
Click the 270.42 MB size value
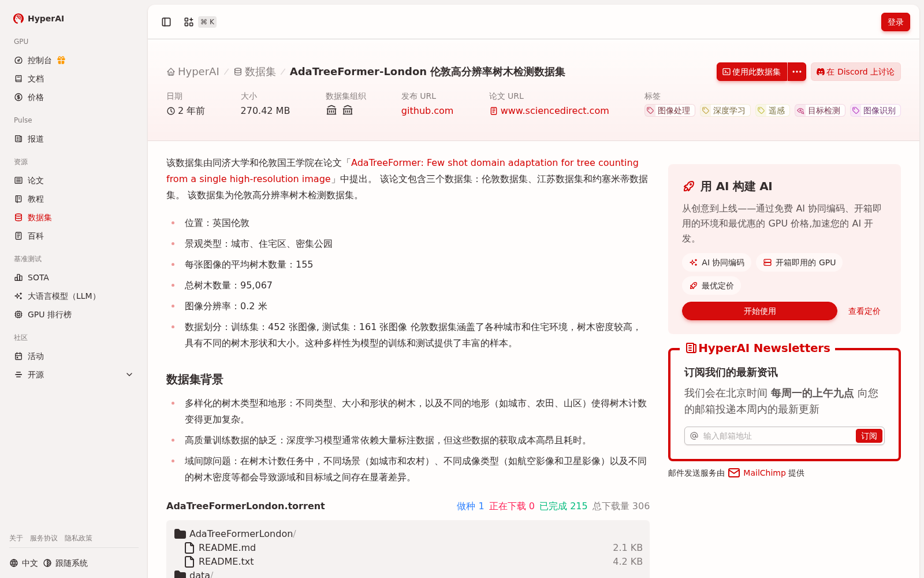[265, 110]
